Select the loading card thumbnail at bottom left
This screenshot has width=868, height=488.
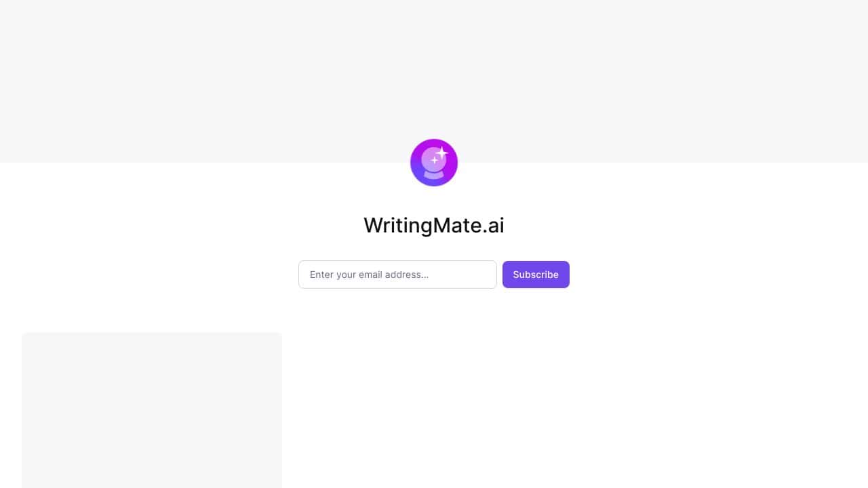[152, 410]
